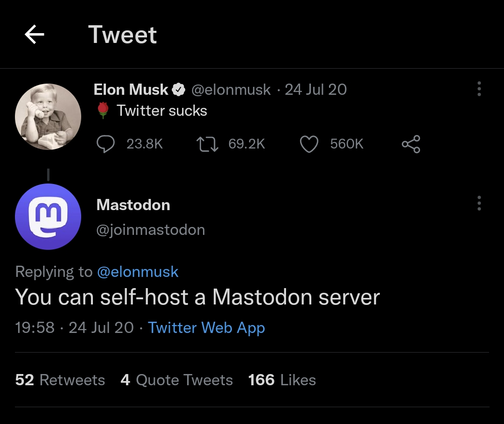Open the Mastodon account display name
The height and width of the screenshot is (424, 504).
point(133,205)
